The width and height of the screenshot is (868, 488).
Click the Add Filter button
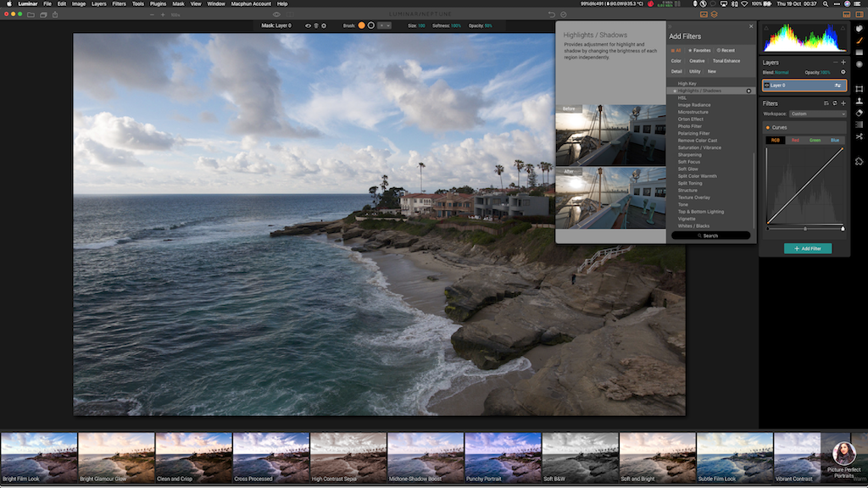point(807,248)
